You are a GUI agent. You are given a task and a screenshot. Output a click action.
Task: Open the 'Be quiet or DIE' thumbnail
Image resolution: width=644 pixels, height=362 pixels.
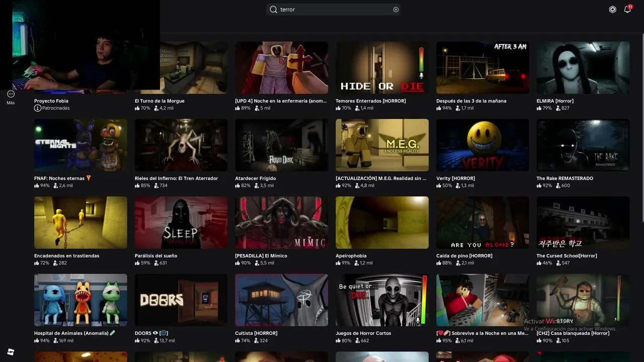382,300
